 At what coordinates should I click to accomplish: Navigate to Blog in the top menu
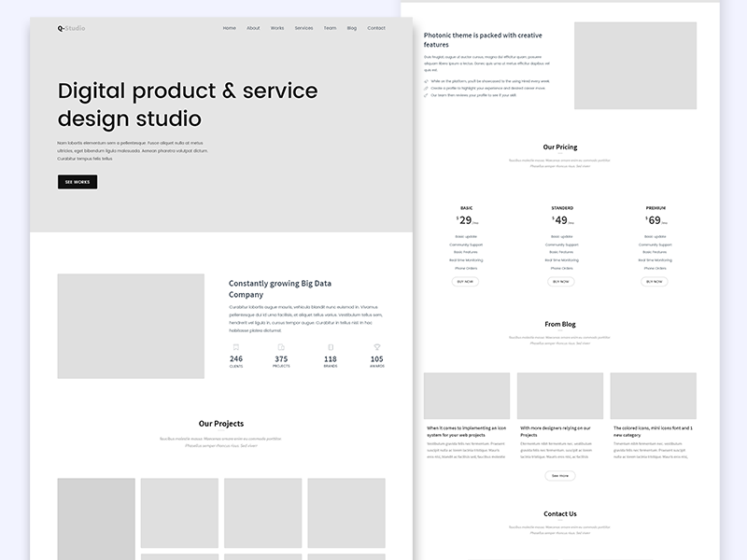pyautogui.click(x=352, y=28)
